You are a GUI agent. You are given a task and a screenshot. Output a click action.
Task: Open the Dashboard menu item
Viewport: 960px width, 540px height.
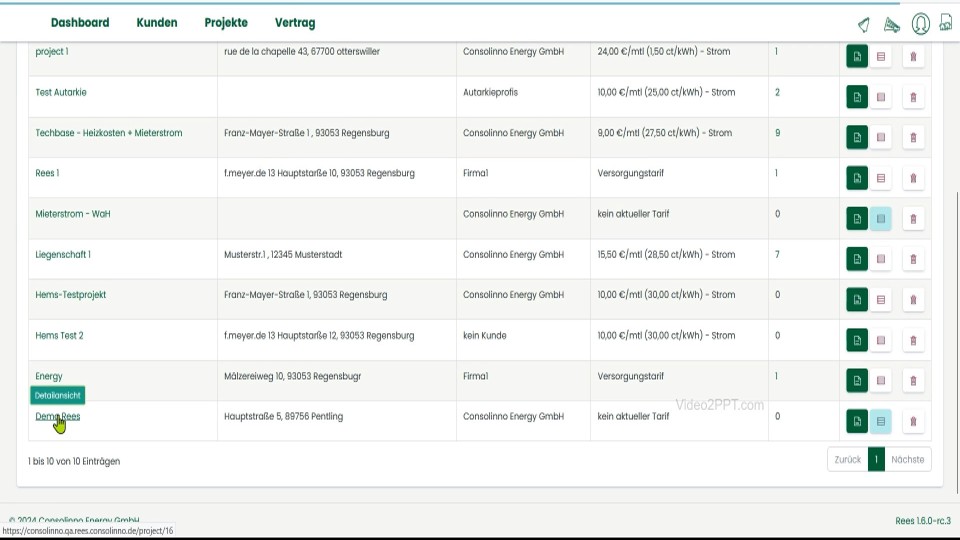(80, 23)
